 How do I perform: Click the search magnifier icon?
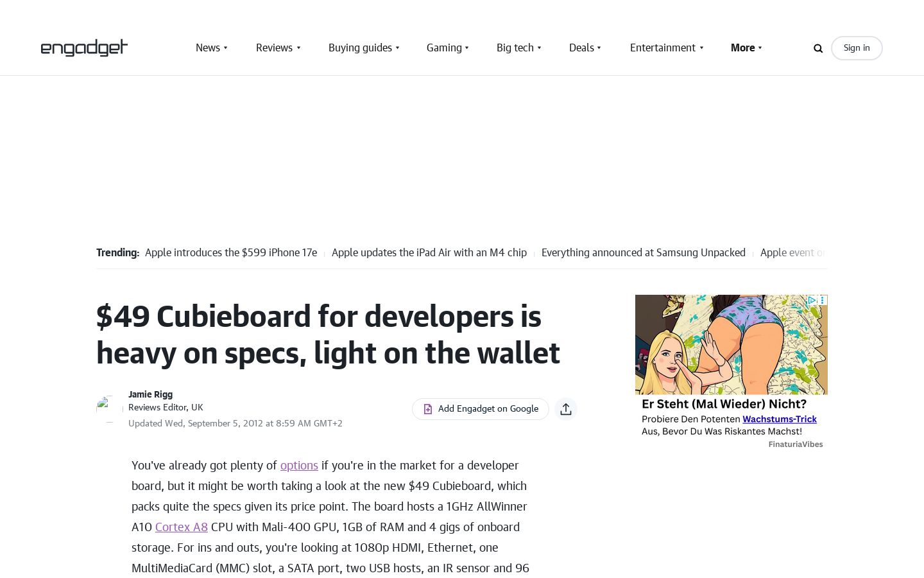(x=818, y=48)
